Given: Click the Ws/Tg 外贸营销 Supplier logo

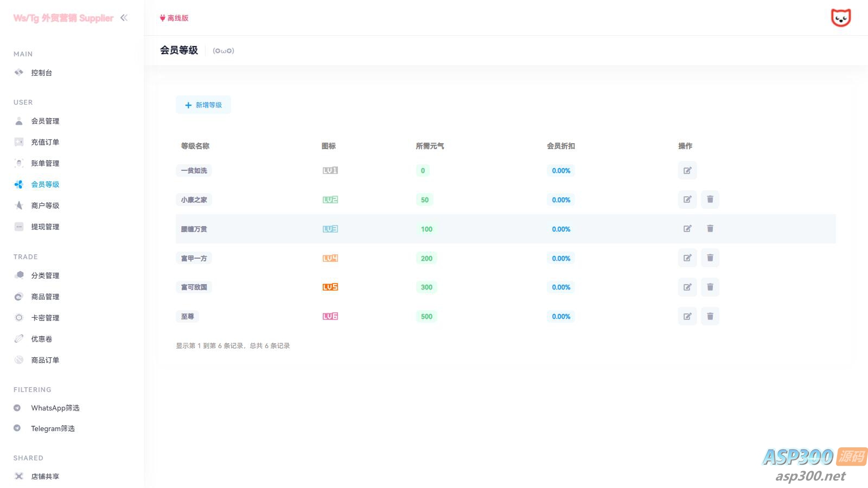Looking at the screenshot, I should pos(63,18).
